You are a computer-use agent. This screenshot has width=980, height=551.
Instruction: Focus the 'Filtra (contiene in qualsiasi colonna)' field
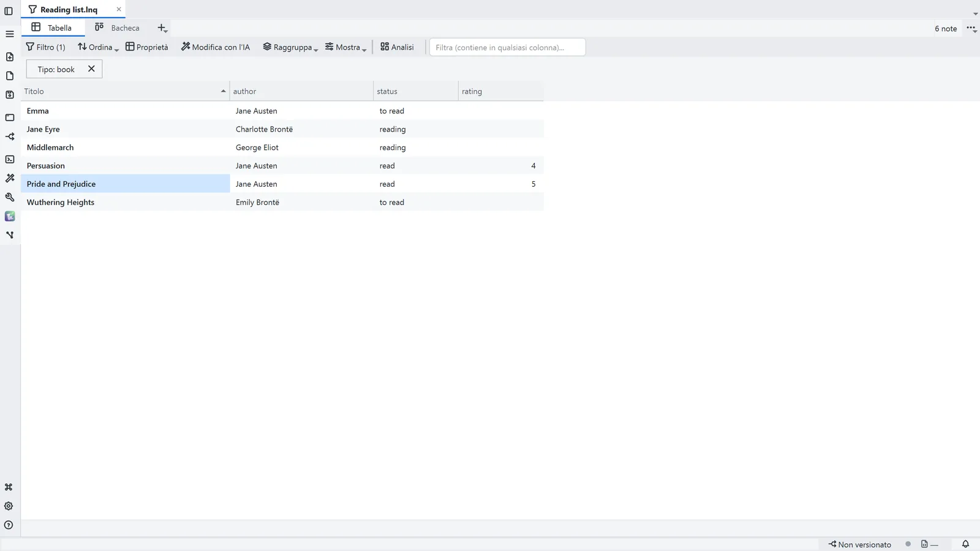[507, 47]
